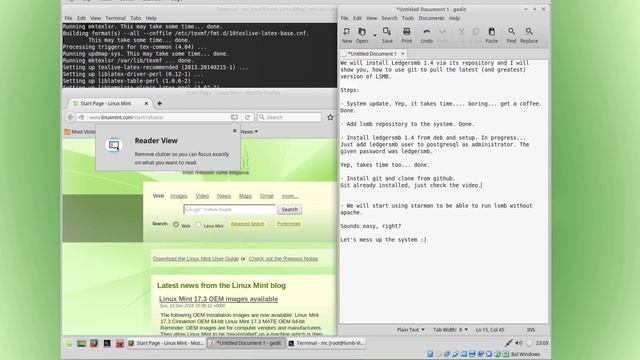The height and width of the screenshot is (360, 640).
Task: Launch Firefox from the taskbar launcher
Action: point(94,343)
